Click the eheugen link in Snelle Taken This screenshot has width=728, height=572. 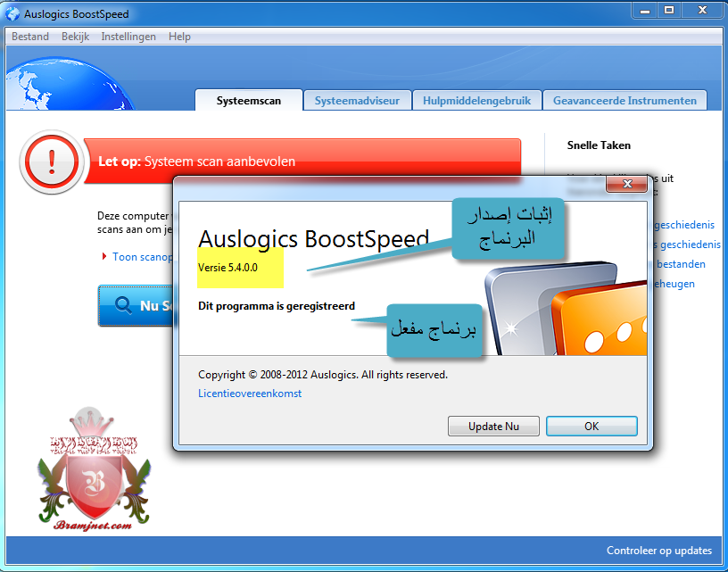pos(674,283)
